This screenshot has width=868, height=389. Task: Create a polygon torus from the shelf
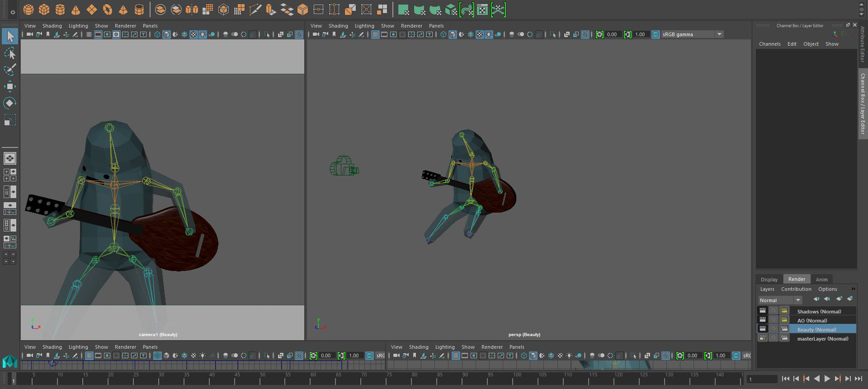(x=107, y=9)
